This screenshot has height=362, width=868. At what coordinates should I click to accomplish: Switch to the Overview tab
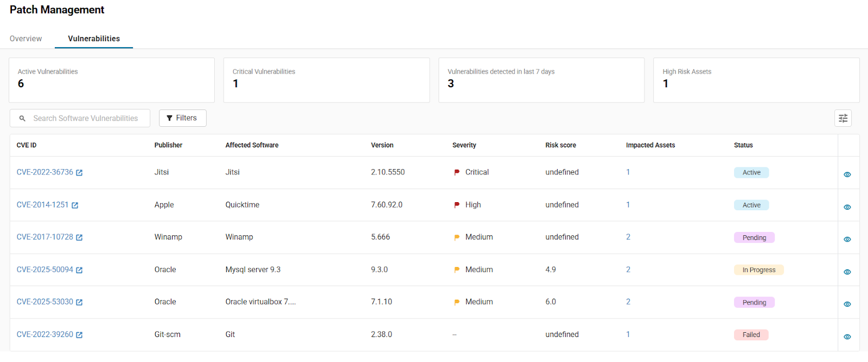pyautogui.click(x=25, y=38)
